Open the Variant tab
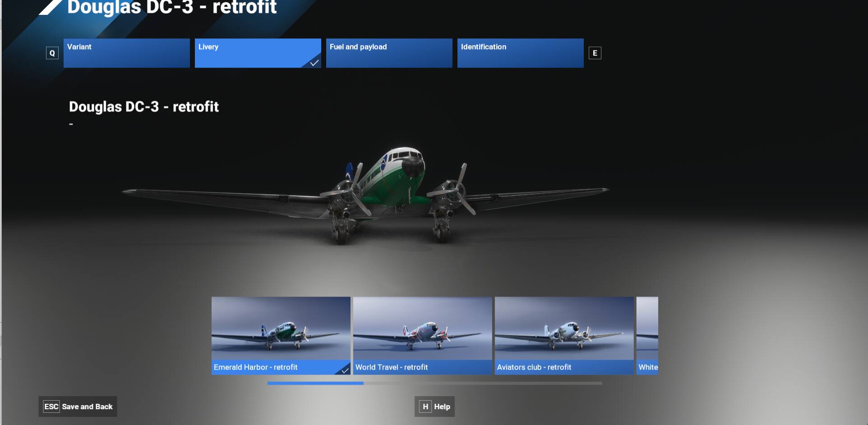 pos(127,53)
